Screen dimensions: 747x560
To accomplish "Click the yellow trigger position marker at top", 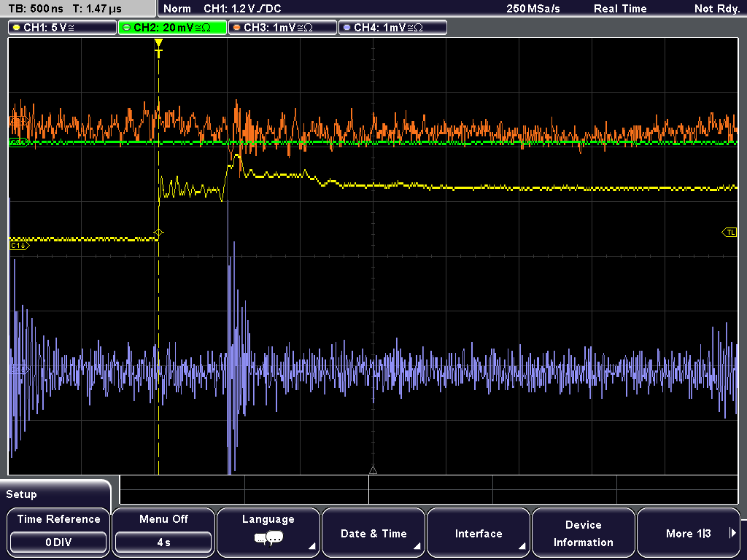I will point(158,47).
